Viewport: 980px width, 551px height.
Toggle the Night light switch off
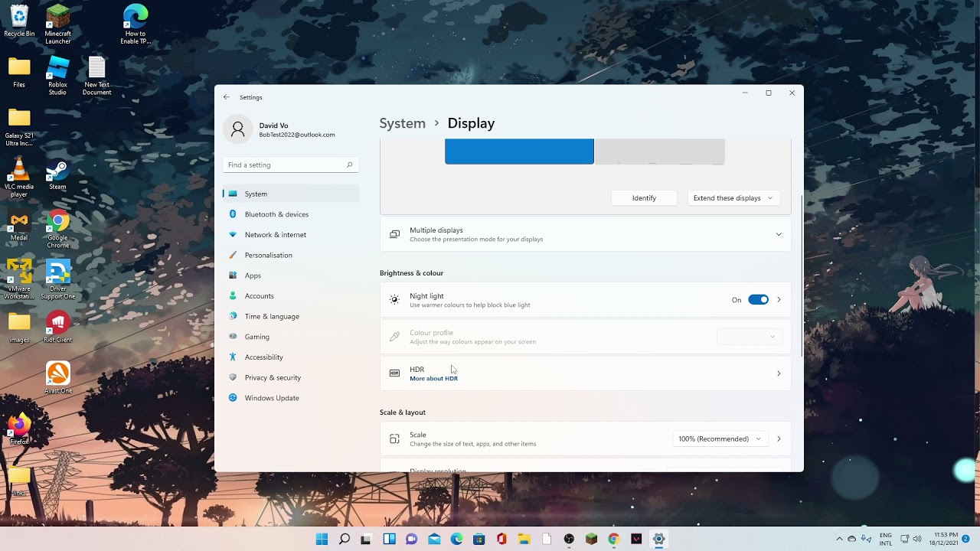[758, 300]
